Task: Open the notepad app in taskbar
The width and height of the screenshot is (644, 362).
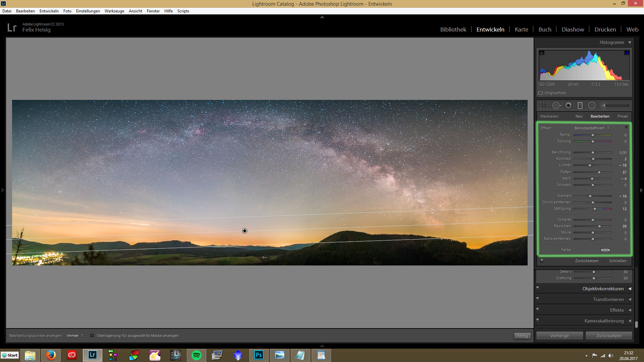Action: coord(301,355)
